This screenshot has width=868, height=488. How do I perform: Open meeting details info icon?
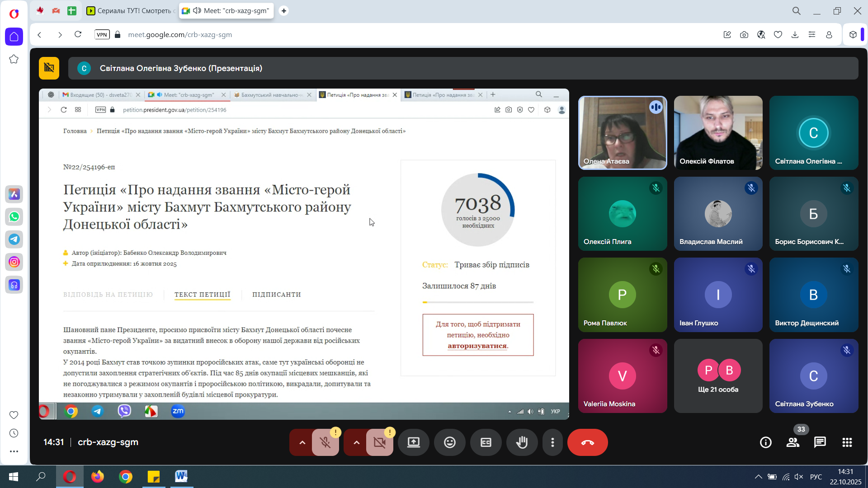(x=765, y=442)
